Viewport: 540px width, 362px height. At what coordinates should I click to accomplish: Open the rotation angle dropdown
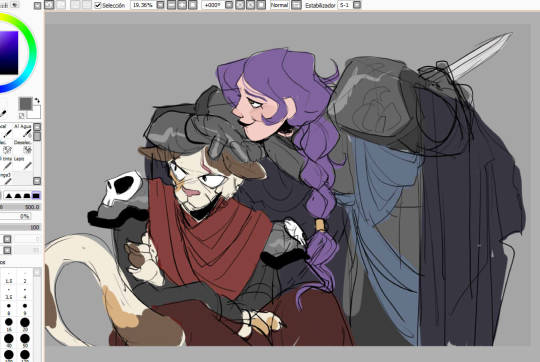(x=229, y=5)
